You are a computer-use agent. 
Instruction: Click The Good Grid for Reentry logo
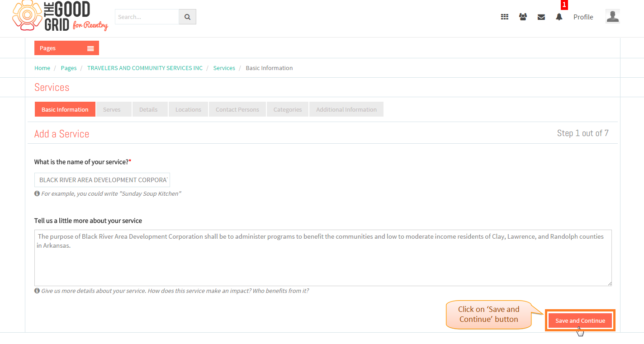click(x=60, y=16)
